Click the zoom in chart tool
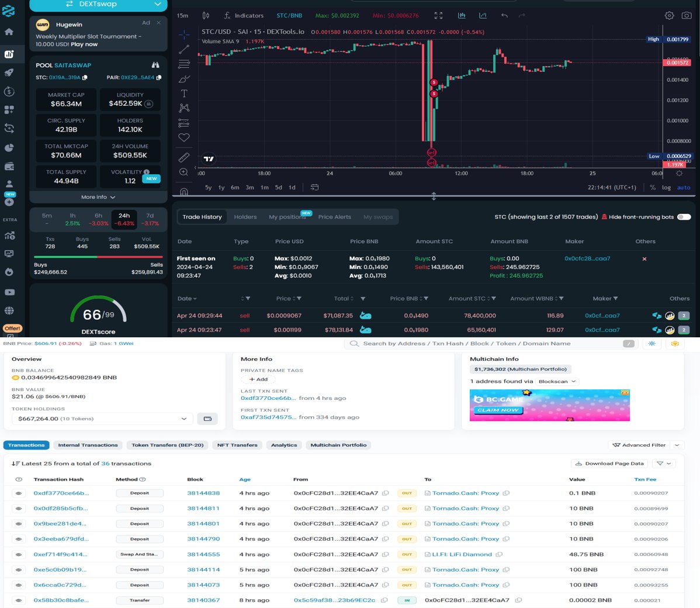Image resolution: width=700 pixels, height=608 pixels. (x=183, y=172)
